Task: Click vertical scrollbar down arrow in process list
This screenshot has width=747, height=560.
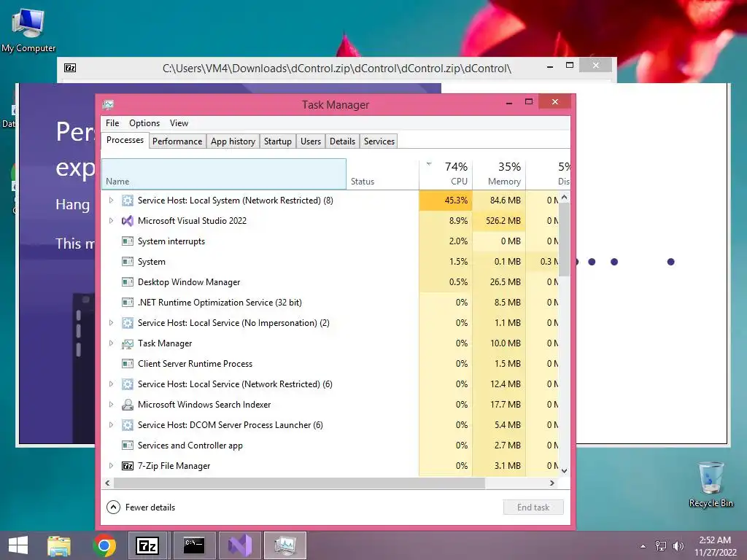Action: click(x=565, y=471)
